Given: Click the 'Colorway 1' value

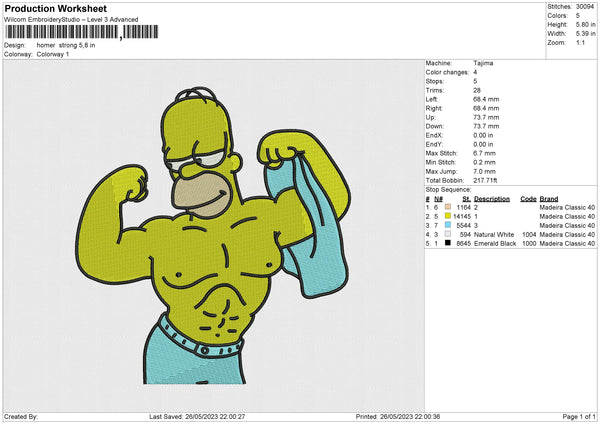Looking at the screenshot, I should (x=53, y=54).
